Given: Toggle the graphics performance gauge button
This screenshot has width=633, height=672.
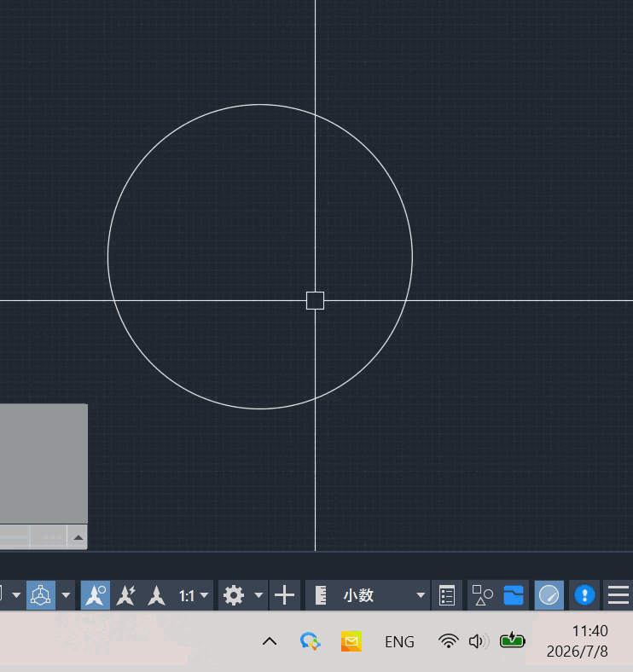Looking at the screenshot, I should point(549,595).
